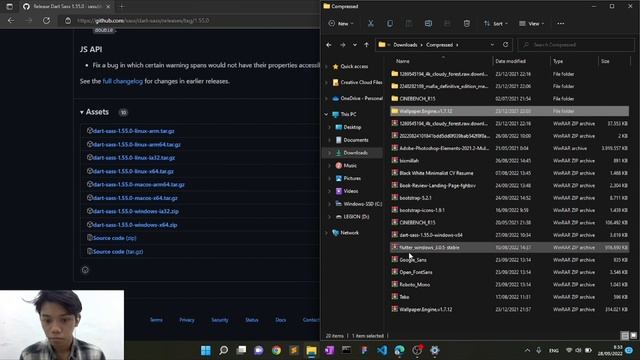Open Microsoft Edge from taskbar
Viewport: 640px width, 360px height.
click(x=400, y=350)
